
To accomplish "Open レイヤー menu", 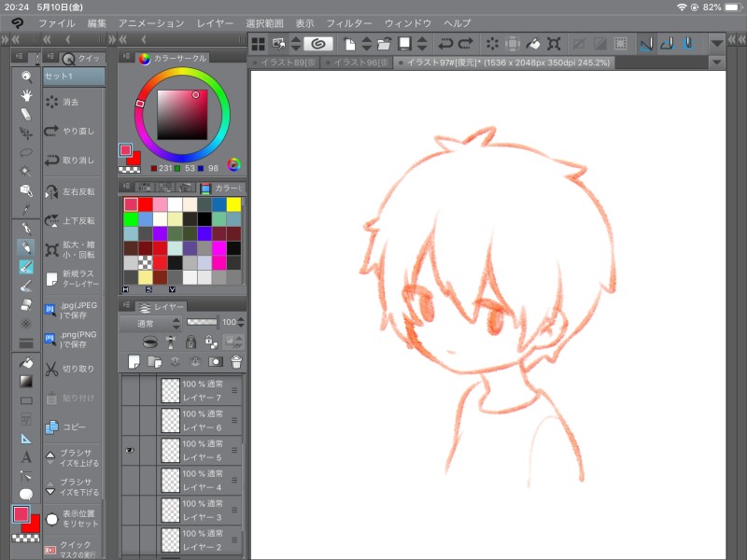I will pyautogui.click(x=215, y=22).
